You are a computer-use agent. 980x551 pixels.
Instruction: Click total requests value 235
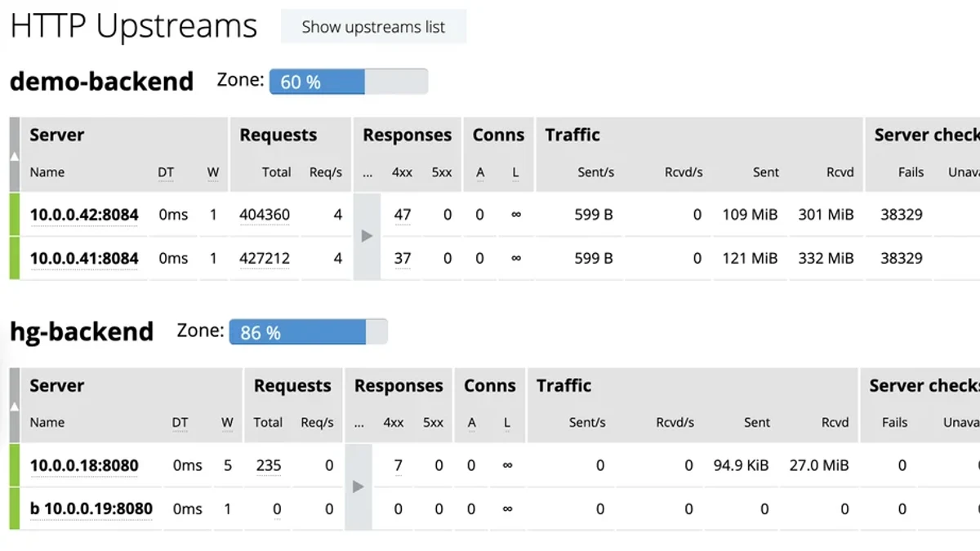pyautogui.click(x=269, y=465)
